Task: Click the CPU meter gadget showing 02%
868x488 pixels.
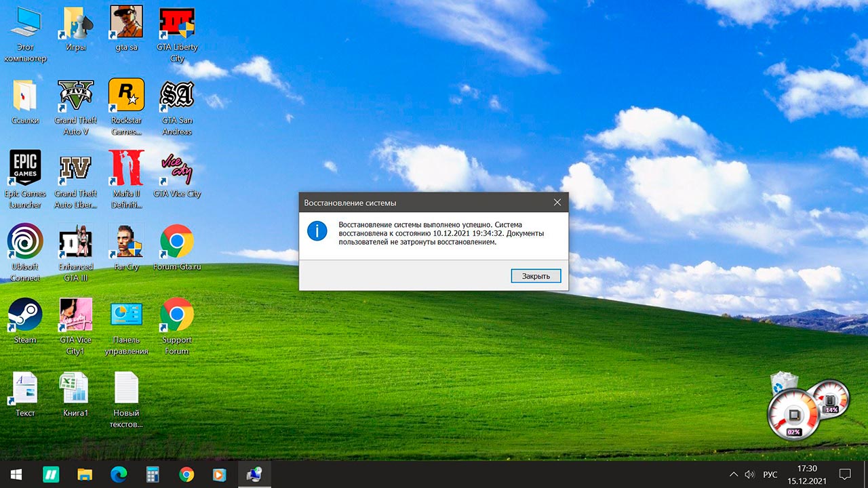Action: [793, 415]
